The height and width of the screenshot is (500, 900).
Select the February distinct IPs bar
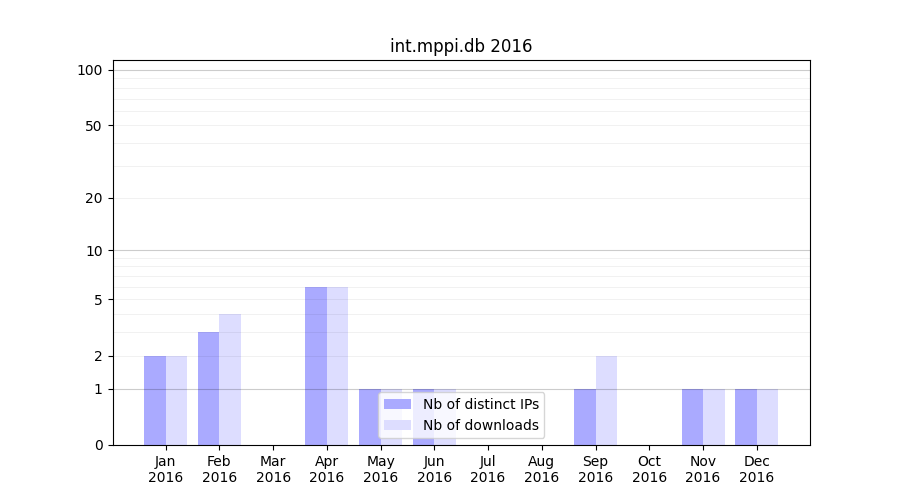[208, 388]
